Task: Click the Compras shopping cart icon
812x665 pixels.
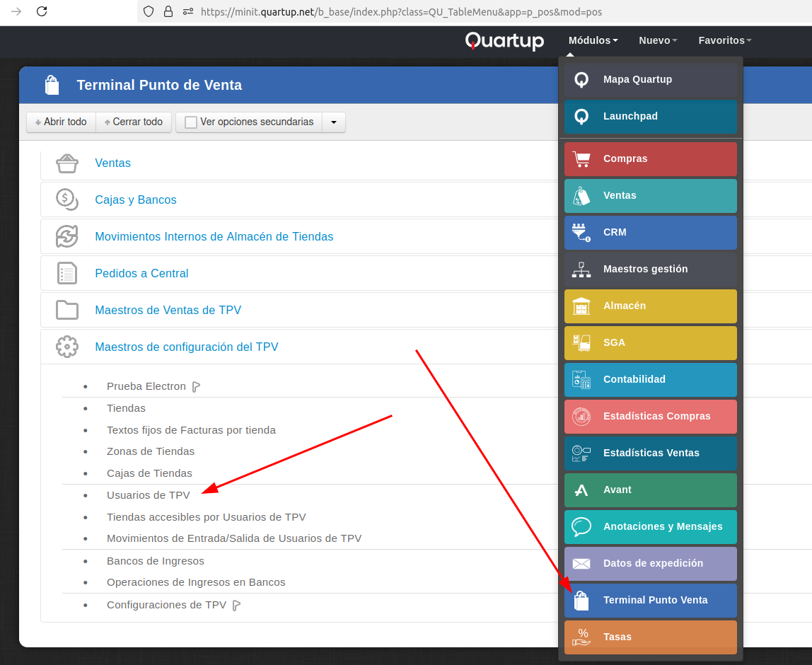Action: 581,159
